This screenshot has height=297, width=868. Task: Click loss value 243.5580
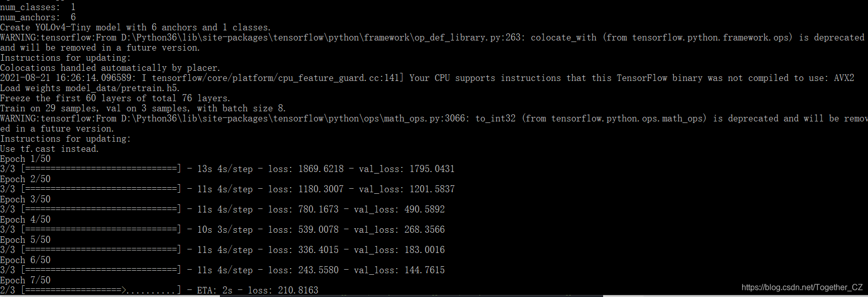pos(318,270)
